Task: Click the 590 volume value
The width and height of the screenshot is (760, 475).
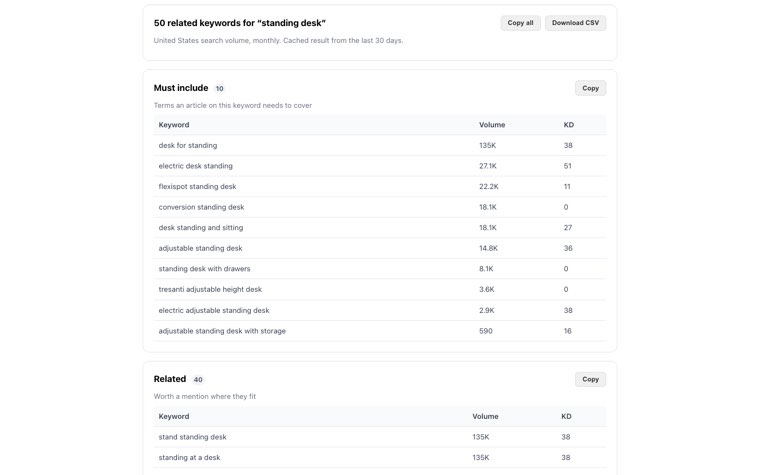Action: [486, 331]
